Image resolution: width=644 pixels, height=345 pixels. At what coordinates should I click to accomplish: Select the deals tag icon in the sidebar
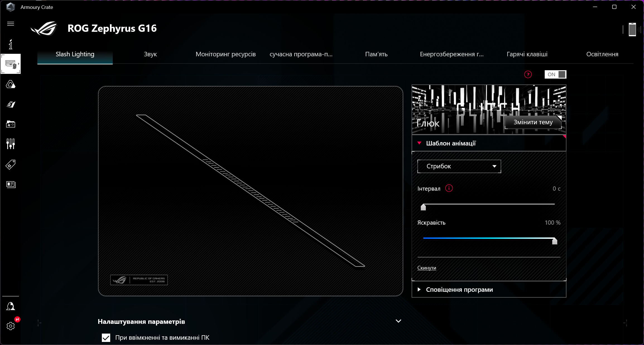(11, 164)
